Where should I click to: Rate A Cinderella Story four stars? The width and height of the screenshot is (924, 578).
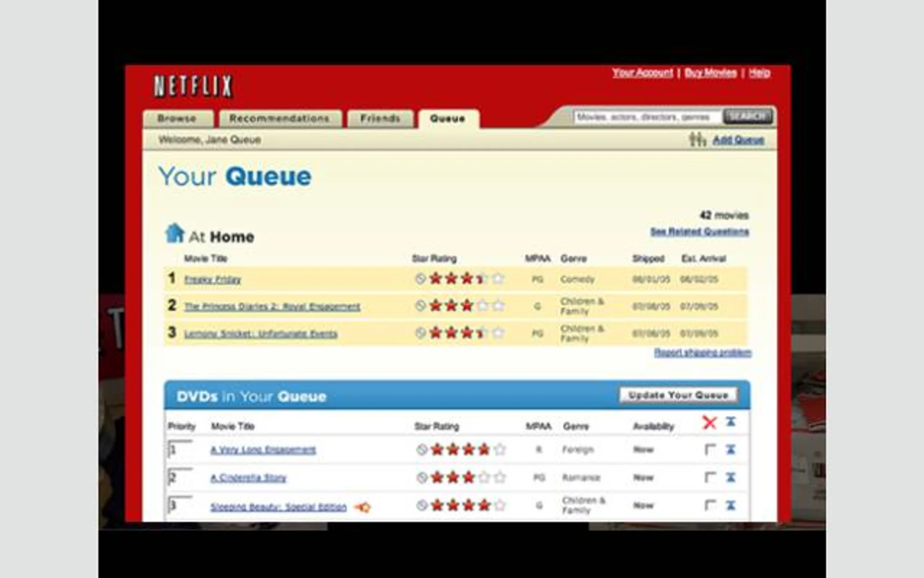tap(484, 477)
